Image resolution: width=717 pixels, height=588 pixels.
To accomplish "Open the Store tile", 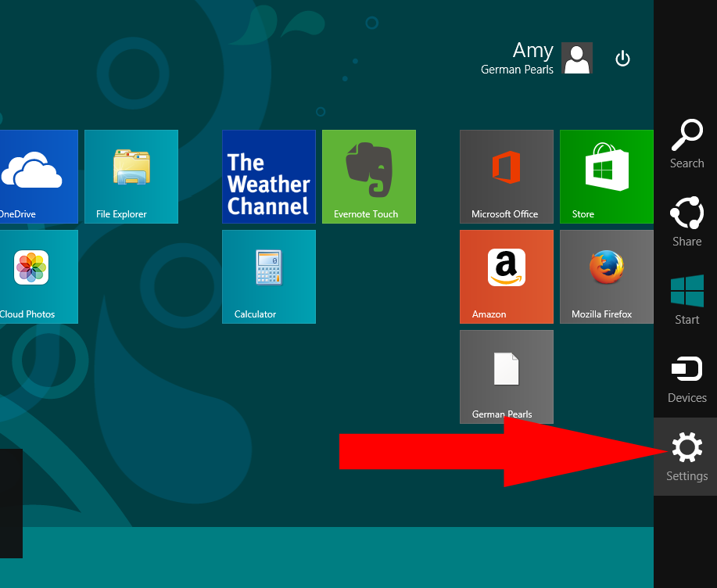I will (606, 177).
